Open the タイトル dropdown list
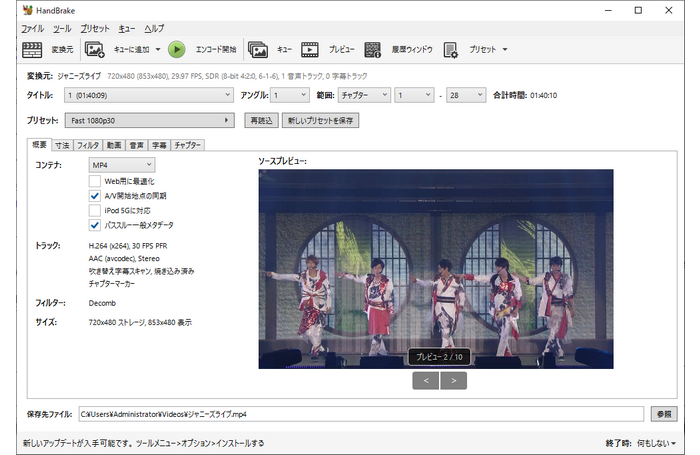Image resolution: width=700 pixels, height=455 pixels. pyautogui.click(x=149, y=95)
